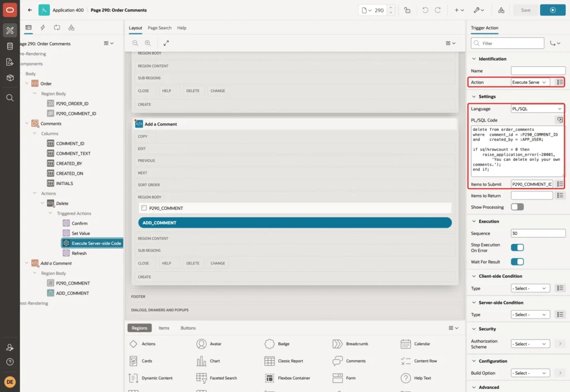Viewport: 570px width, 392px height.
Task: Increase the page number stepper
Action: [391, 8]
